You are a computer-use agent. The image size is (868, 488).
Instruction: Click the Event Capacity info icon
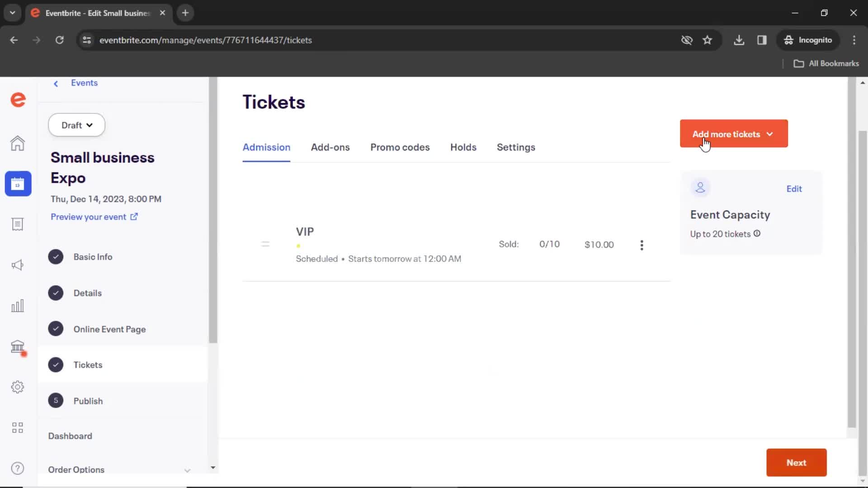(757, 234)
